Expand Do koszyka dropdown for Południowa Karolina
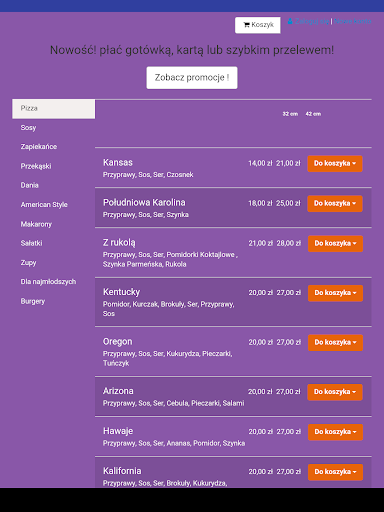The height and width of the screenshot is (512, 384). [x=335, y=204]
